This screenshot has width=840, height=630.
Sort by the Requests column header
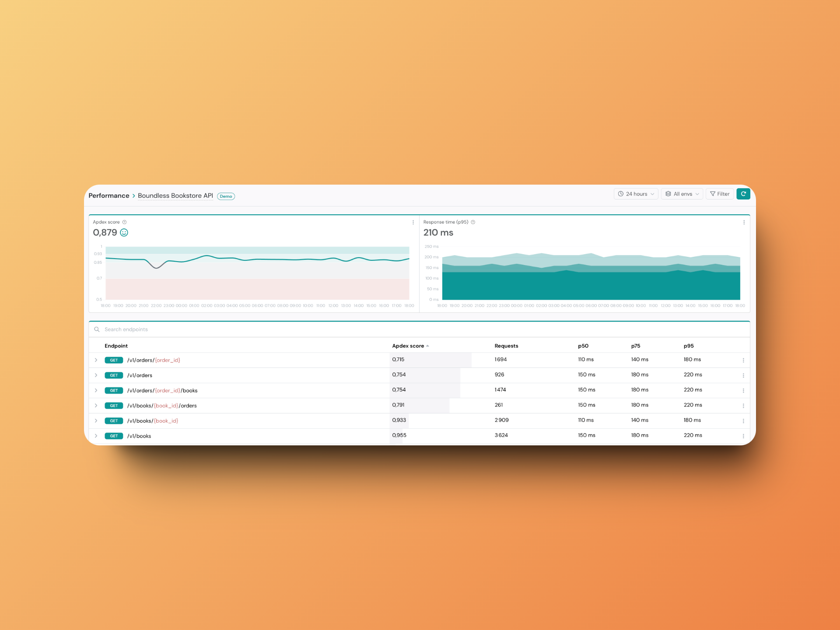(x=506, y=346)
